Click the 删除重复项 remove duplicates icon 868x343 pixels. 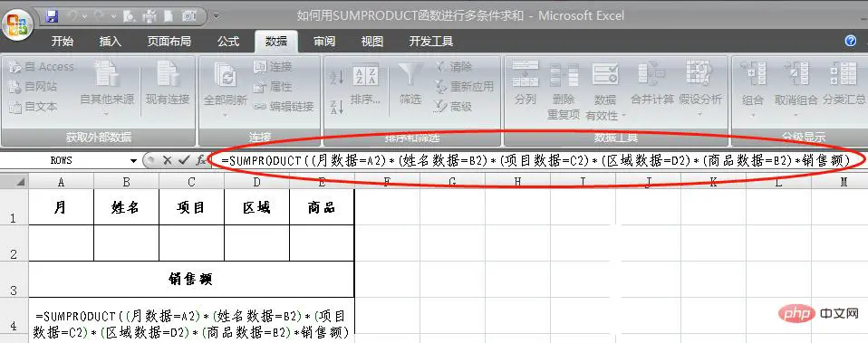(x=564, y=74)
